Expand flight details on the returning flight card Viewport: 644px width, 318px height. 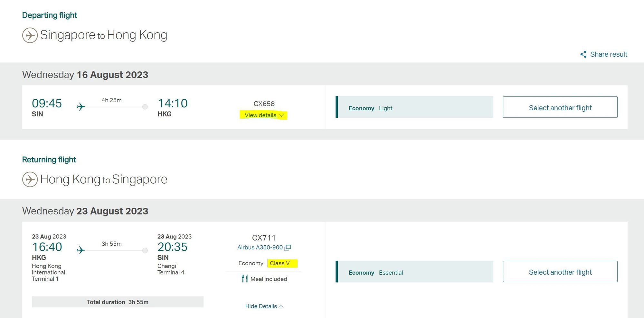click(263, 306)
